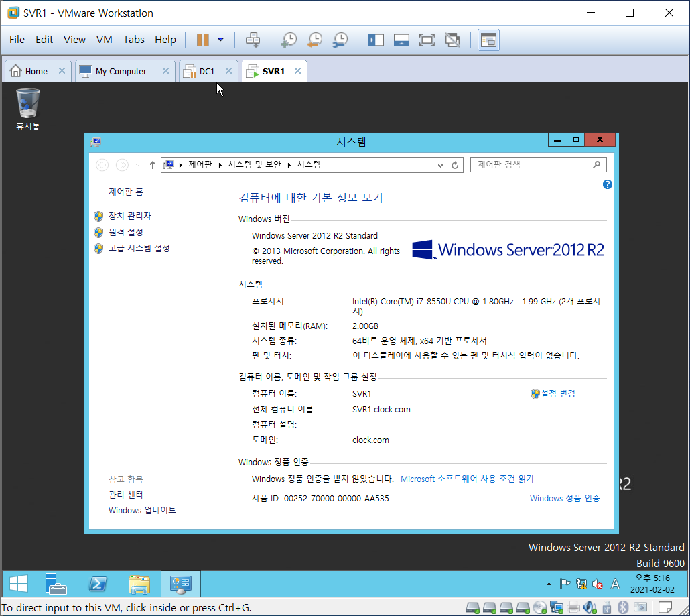Show hidden tray icons arrow
Viewport: 690px width, 616px height.
coord(549,584)
